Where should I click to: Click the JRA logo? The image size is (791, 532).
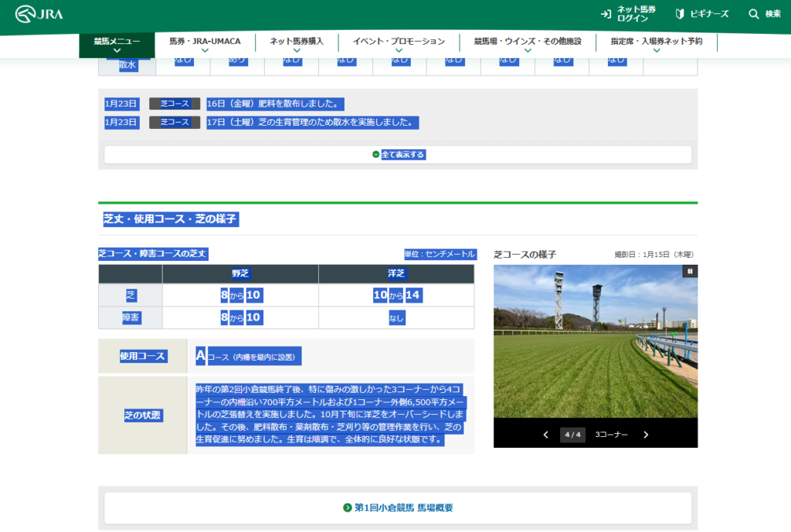[39, 14]
